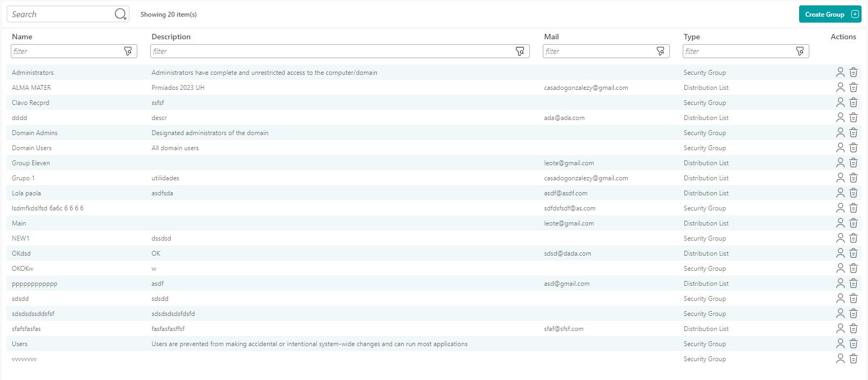Click the Create Group button

830,15
